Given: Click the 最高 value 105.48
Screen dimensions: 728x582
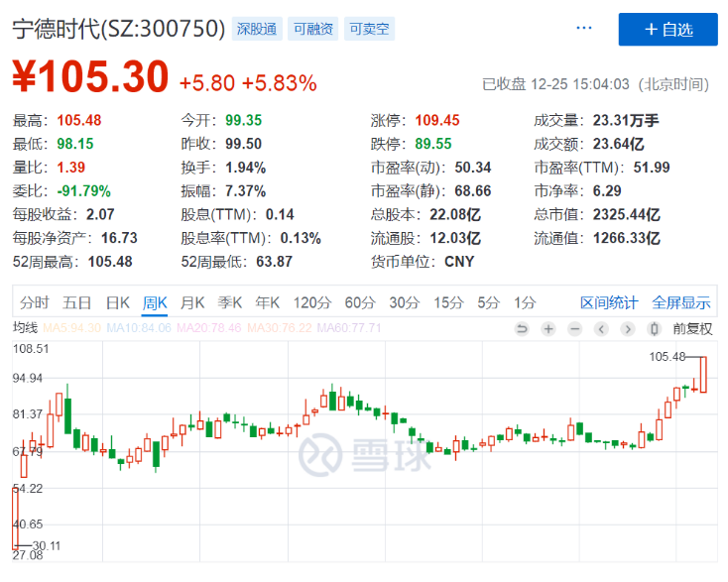Looking at the screenshot, I should pos(79,121).
